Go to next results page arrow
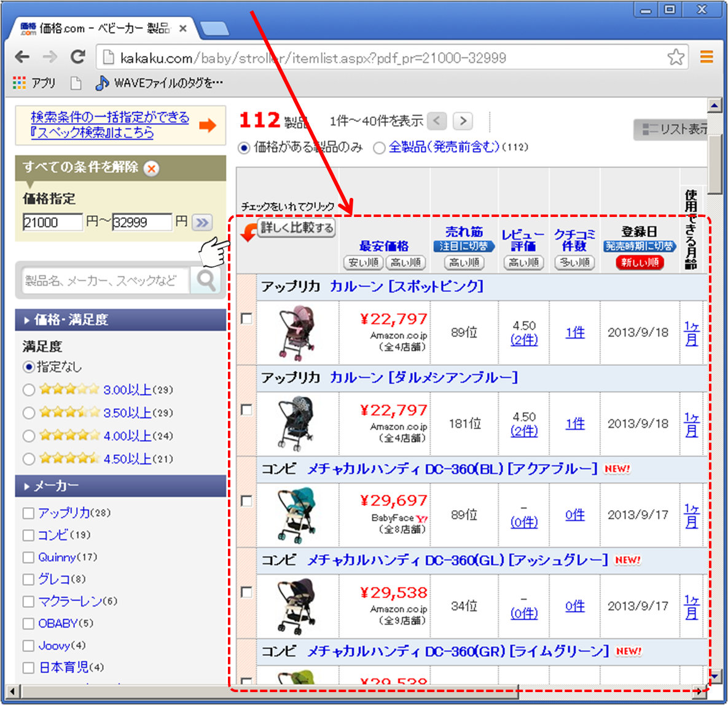This screenshot has height=705, width=728. [463, 121]
